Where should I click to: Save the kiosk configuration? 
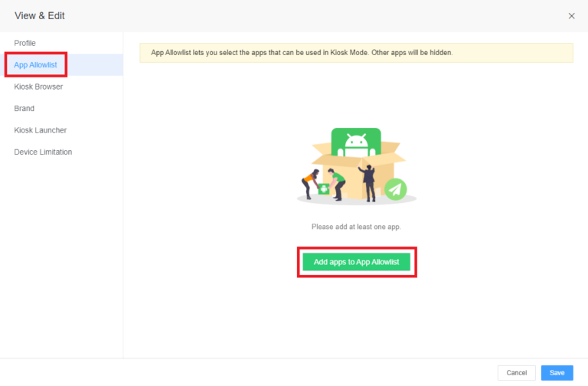click(x=557, y=373)
